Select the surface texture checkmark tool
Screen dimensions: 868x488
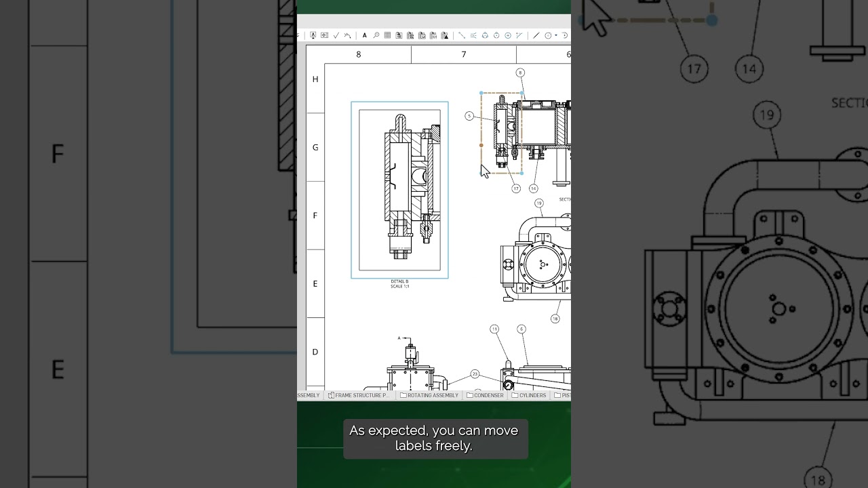[336, 35]
